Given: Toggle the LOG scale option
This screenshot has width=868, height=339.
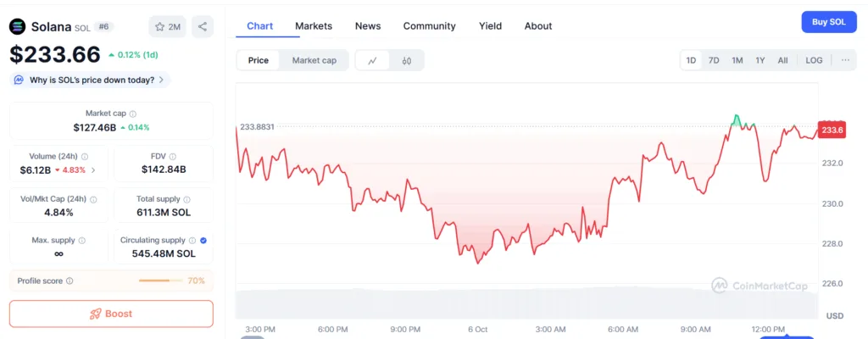Looking at the screenshot, I should click(814, 61).
